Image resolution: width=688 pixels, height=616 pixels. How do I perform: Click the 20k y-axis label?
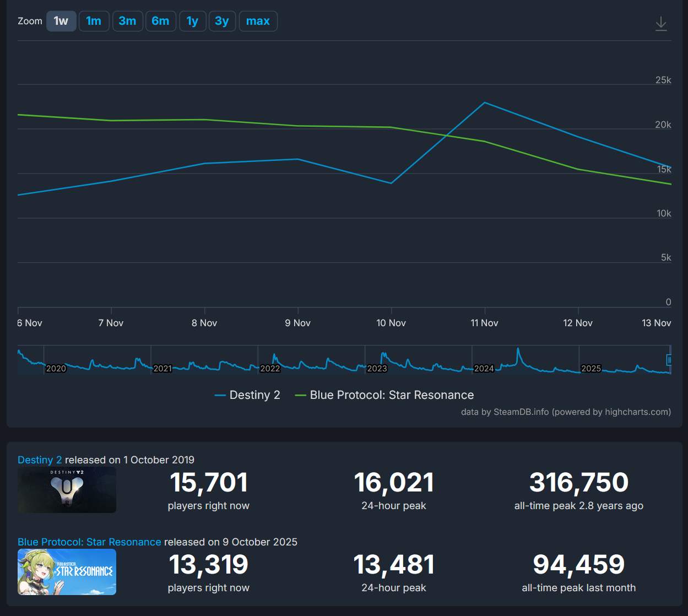click(663, 125)
